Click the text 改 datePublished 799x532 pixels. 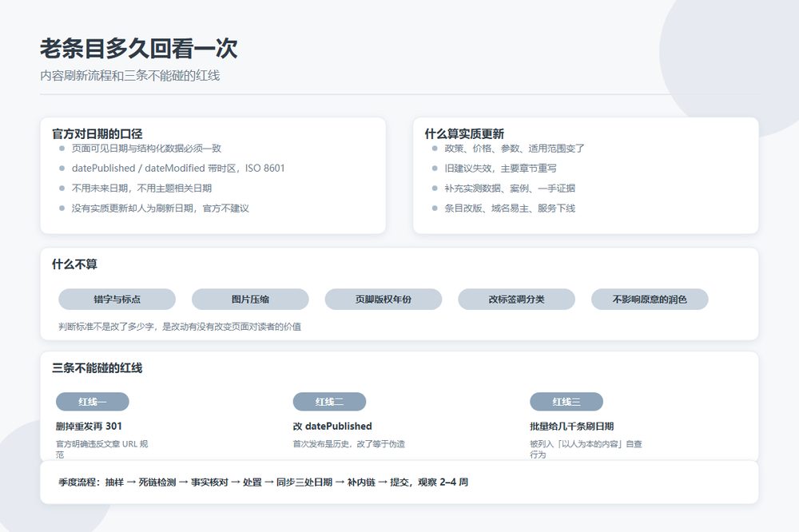[332, 426]
